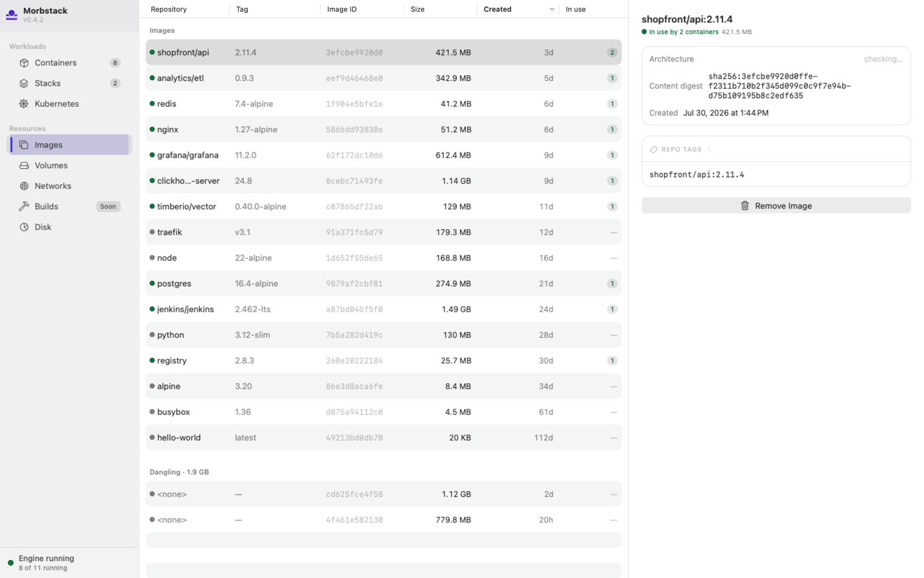Sort by the In use column header
Screen dimensions: 924x578
[576, 9]
